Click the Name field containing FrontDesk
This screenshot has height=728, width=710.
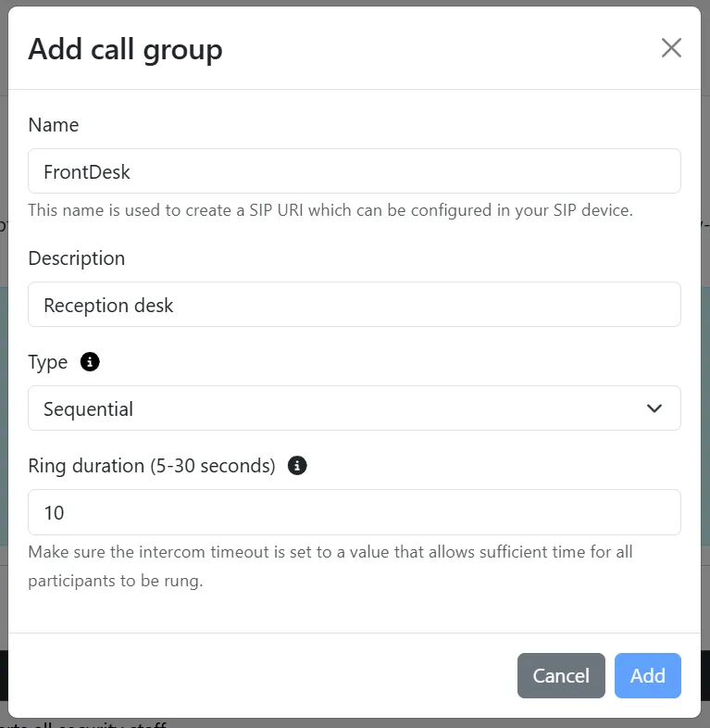355,170
